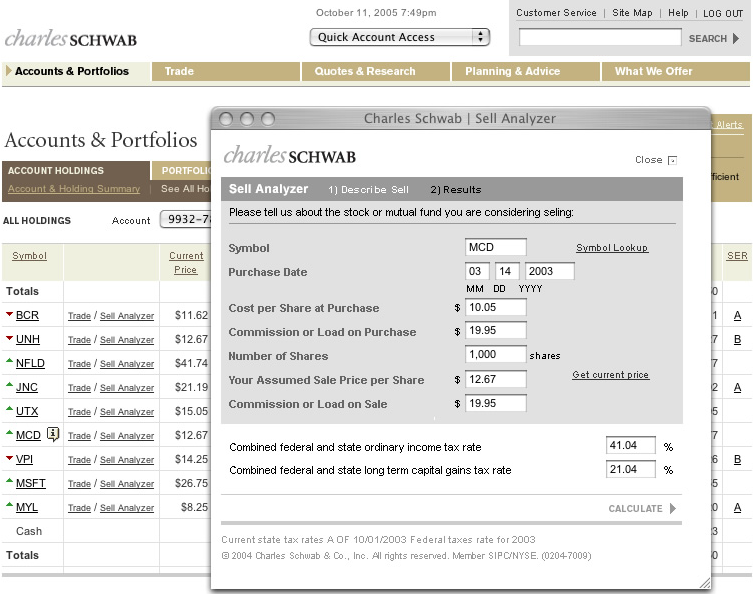
Task: Open the Quick Account Access dropdown
Action: (x=400, y=37)
